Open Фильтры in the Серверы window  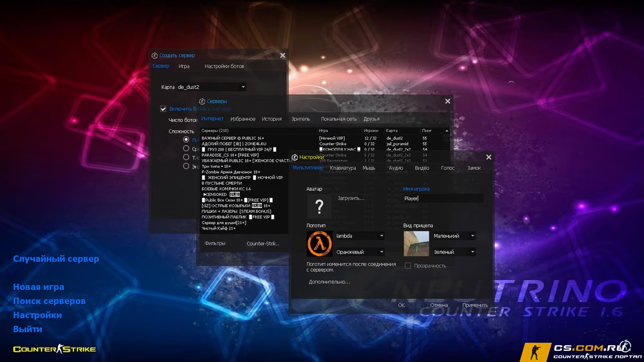tap(215, 243)
